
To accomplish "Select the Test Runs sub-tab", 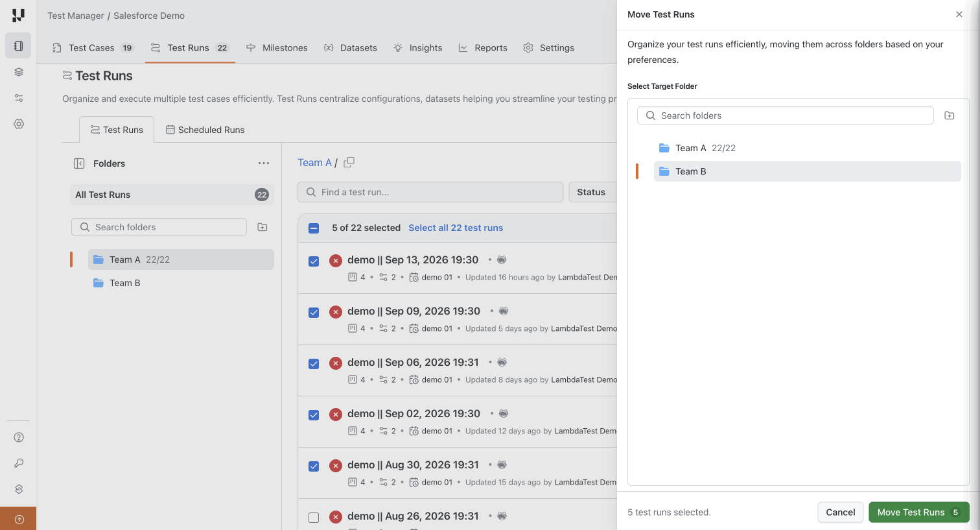I will coord(117,130).
